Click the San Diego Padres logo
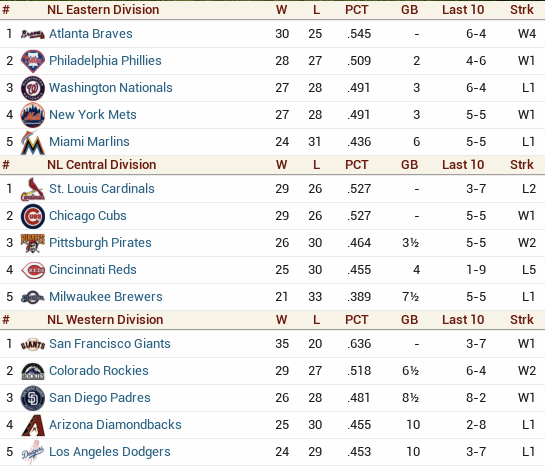The height and width of the screenshot is (468, 545). (x=33, y=398)
